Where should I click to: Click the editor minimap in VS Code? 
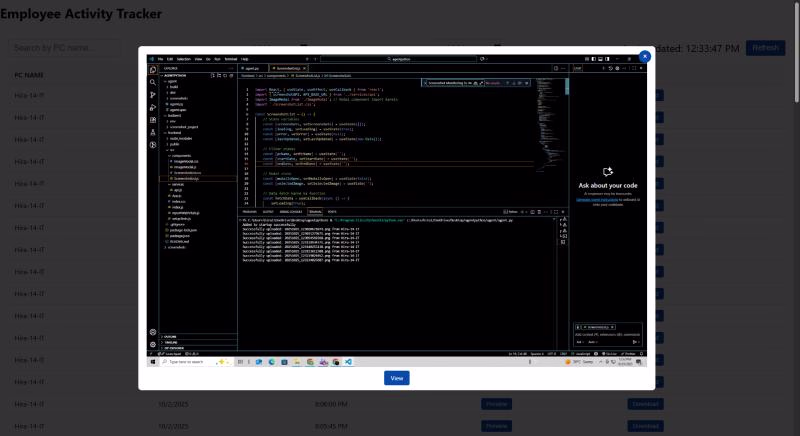click(550, 125)
